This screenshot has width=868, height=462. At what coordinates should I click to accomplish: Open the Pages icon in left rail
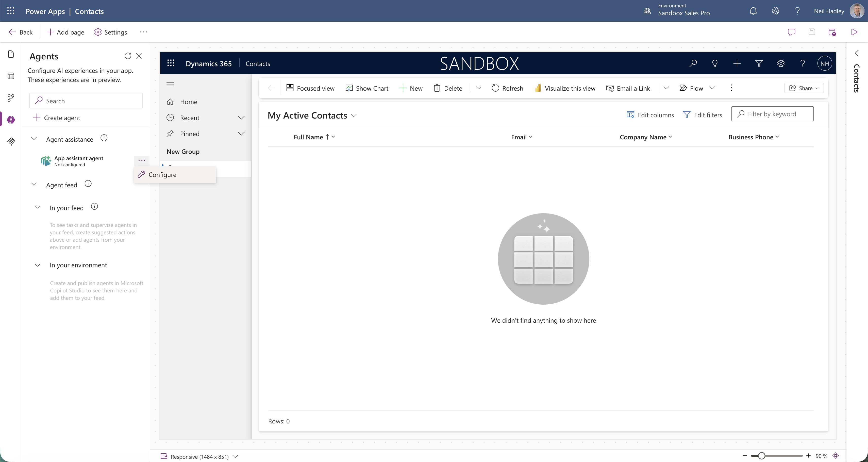11,54
